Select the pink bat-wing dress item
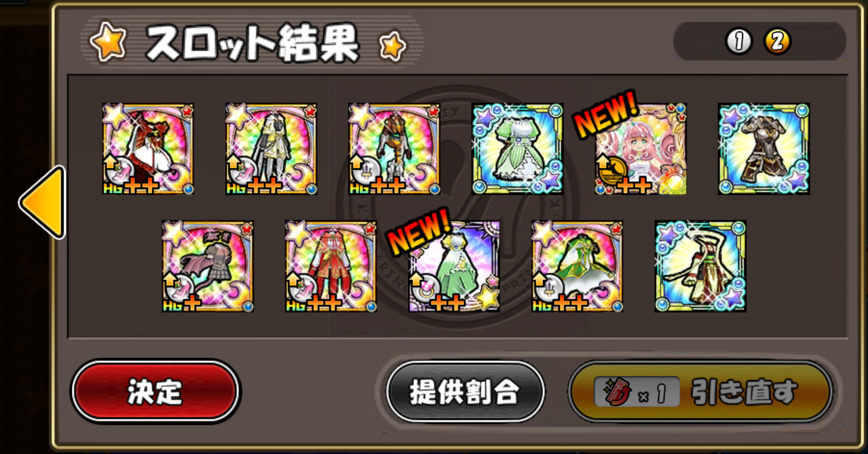The width and height of the screenshot is (868, 454). [207, 266]
